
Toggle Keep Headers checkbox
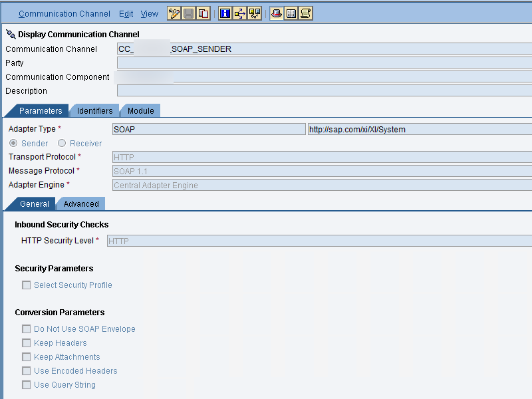pyautogui.click(x=26, y=343)
